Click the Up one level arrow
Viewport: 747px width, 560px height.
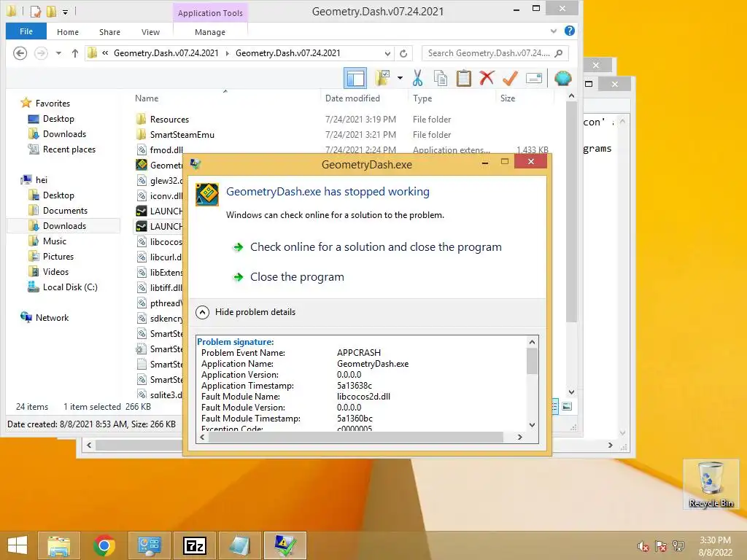[75, 53]
